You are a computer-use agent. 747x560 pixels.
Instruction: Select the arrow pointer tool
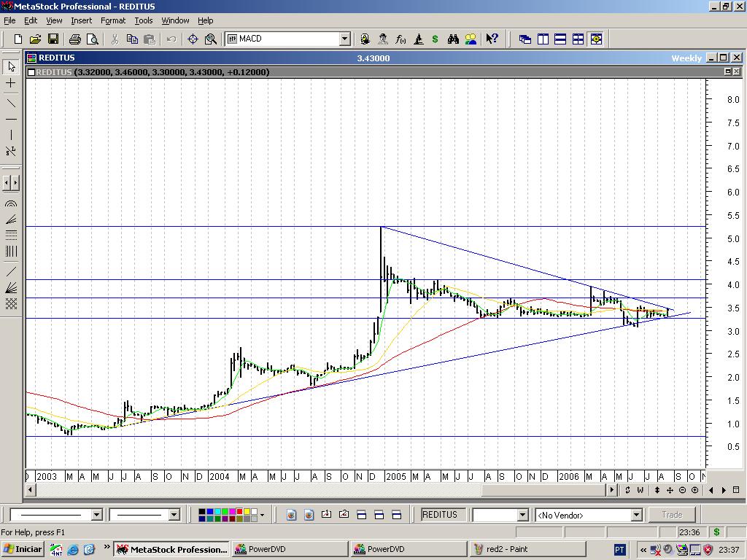tap(11, 66)
